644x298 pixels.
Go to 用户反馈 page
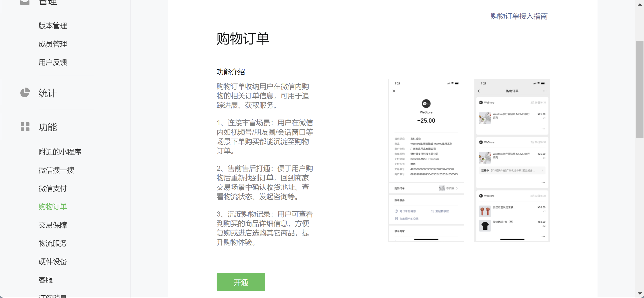53,62
